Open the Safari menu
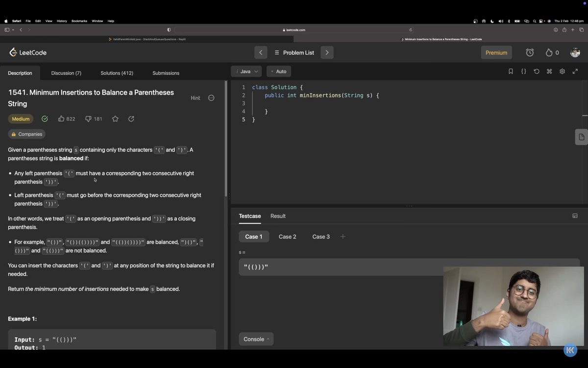Screen dimensions: 588x368 tap(16, 21)
